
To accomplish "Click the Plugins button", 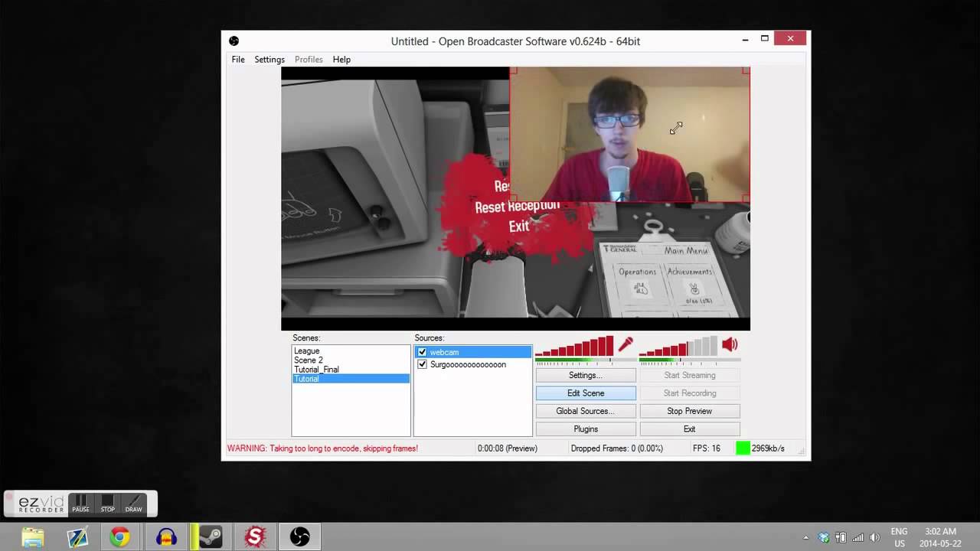I will [x=586, y=429].
